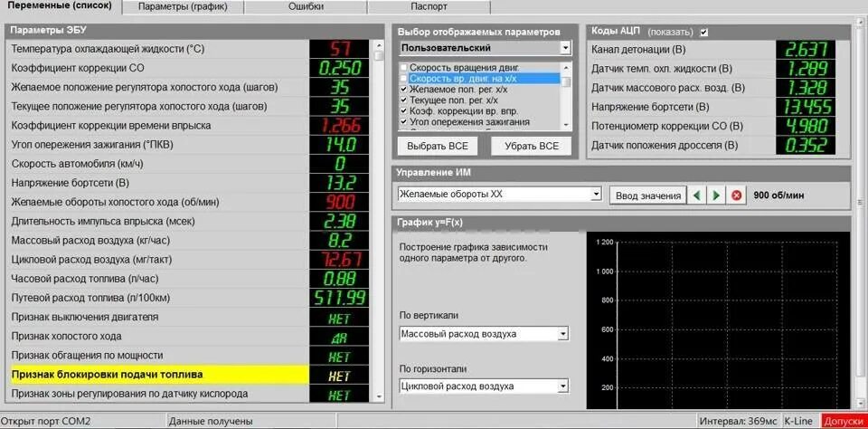The height and width of the screenshot is (429, 868).
Task: Select the 'Коэффициент коррекции СО' row
Action: [x=188, y=68]
